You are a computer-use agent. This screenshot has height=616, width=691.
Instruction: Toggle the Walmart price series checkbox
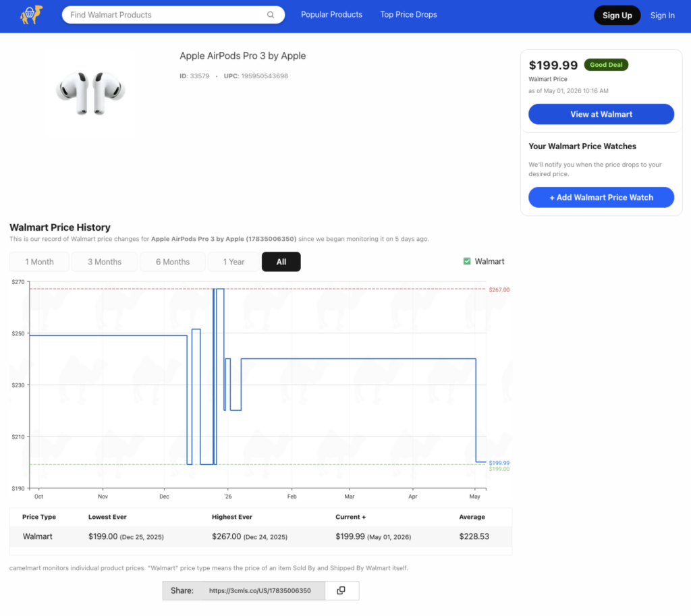click(x=467, y=261)
